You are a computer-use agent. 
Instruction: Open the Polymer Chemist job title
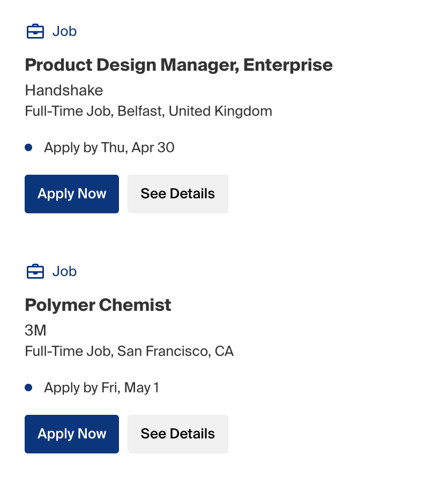tap(98, 305)
